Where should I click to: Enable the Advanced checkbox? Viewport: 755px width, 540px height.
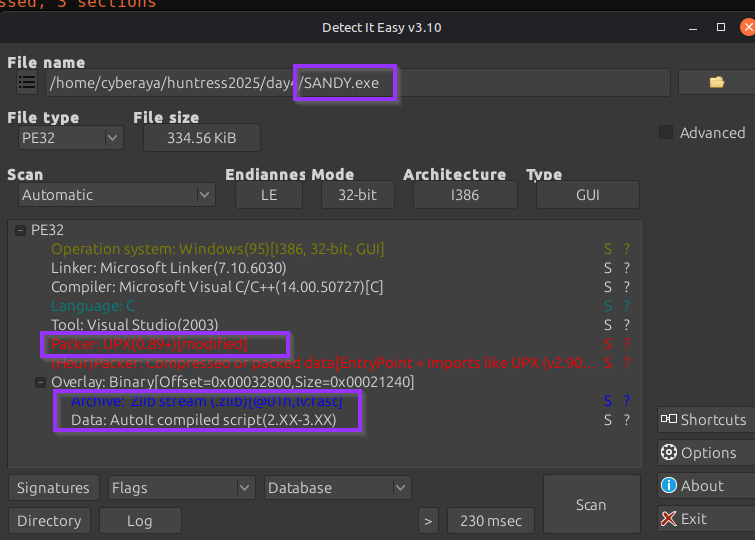tap(666, 132)
